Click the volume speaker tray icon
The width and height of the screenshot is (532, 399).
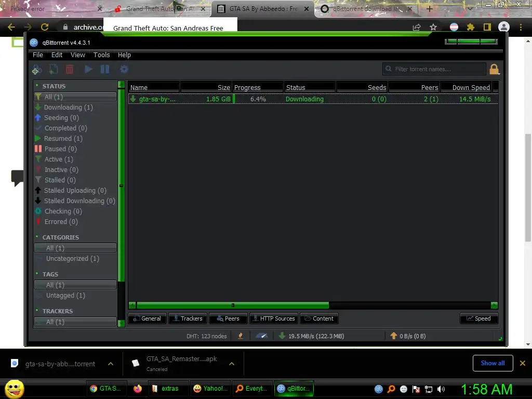pos(441,389)
